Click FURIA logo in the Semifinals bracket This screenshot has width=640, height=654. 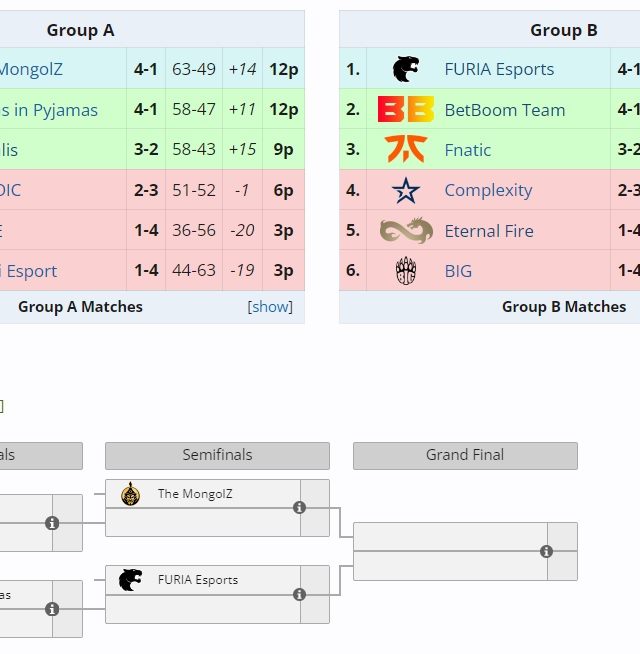pyautogui.click(x=130, y=580)
